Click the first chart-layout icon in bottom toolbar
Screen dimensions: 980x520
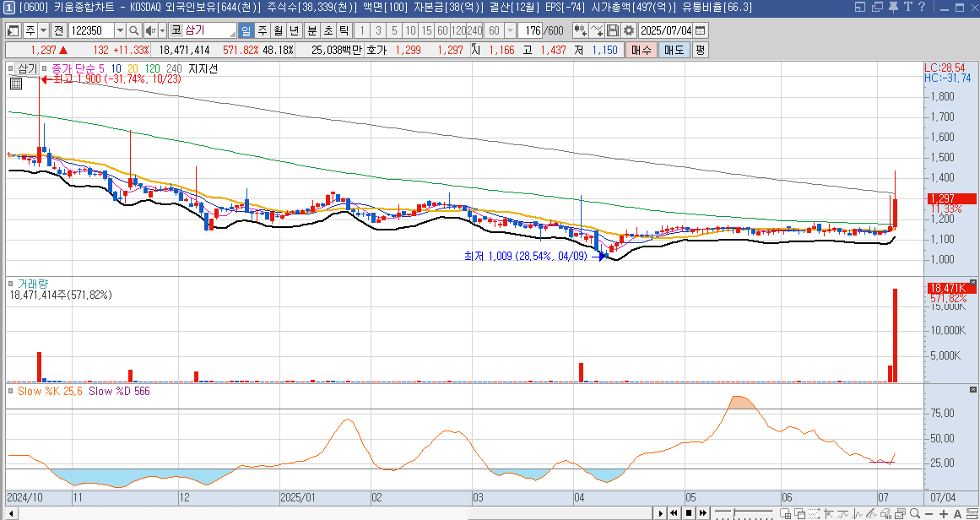click(786, 513)
